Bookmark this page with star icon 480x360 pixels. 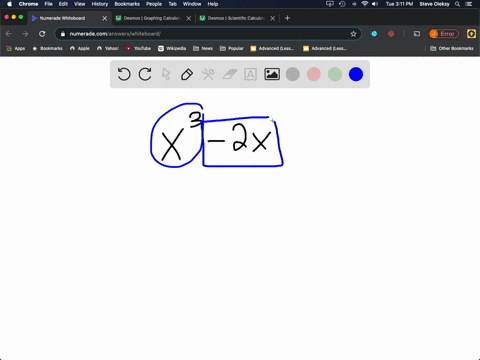pos(353,34)
